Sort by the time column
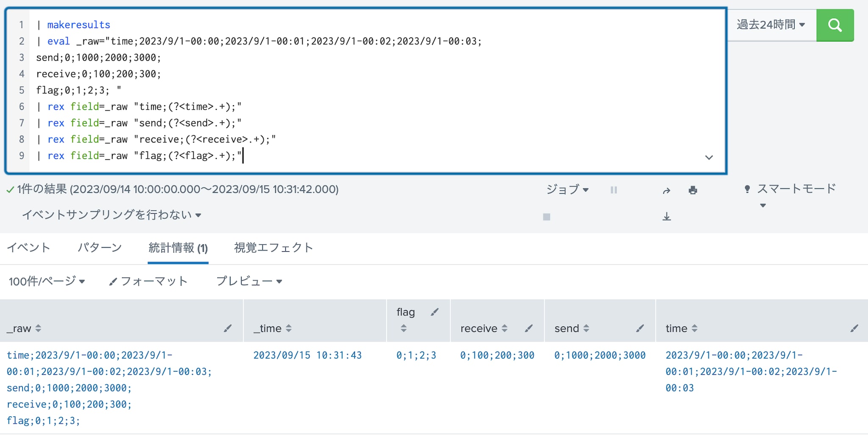The height and width of the screenshot is (440, 868). (x=682, y=328)
